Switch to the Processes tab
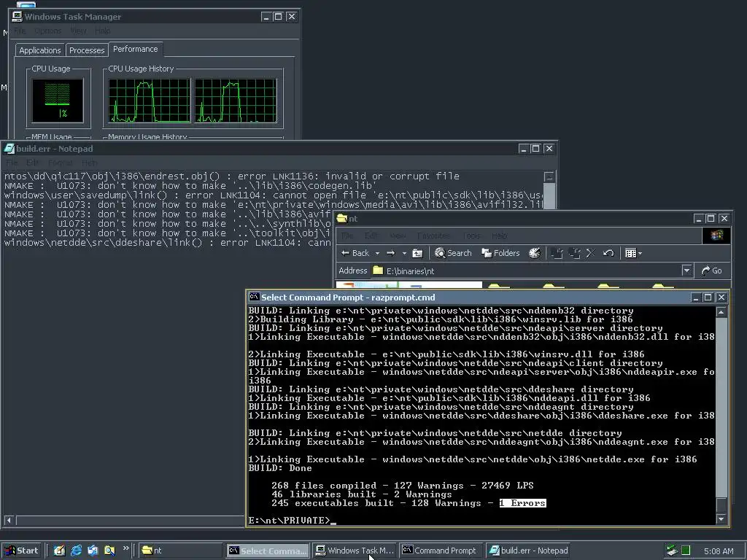Viewport: 747px width, 560px height. tap(87, 50)
